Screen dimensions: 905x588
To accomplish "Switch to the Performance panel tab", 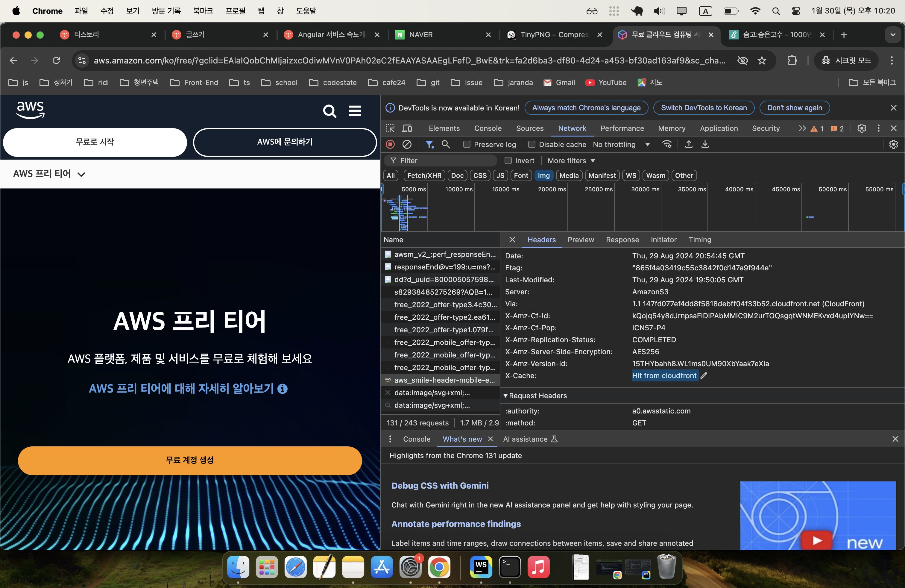I will (622, 128).
